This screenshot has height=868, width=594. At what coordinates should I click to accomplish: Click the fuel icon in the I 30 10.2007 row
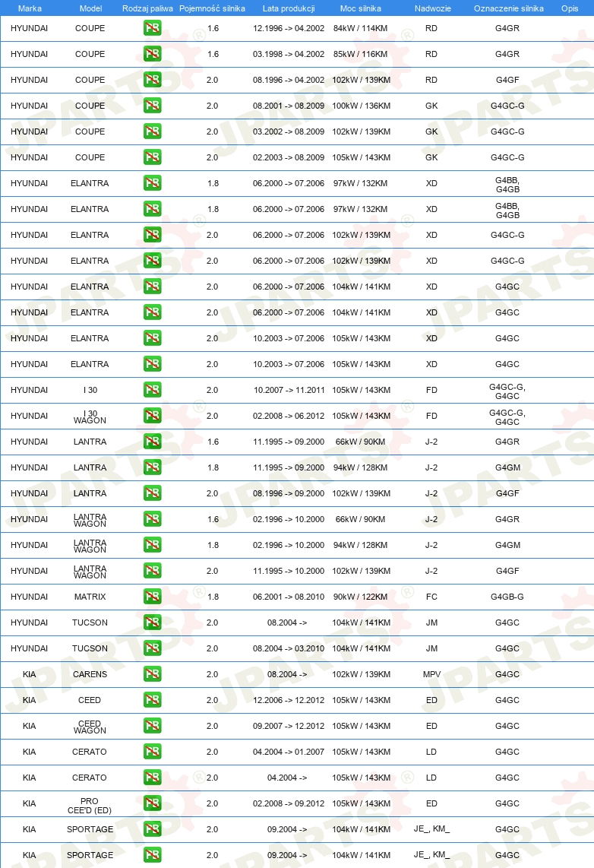pyautogui.click(x=152, y=390)
